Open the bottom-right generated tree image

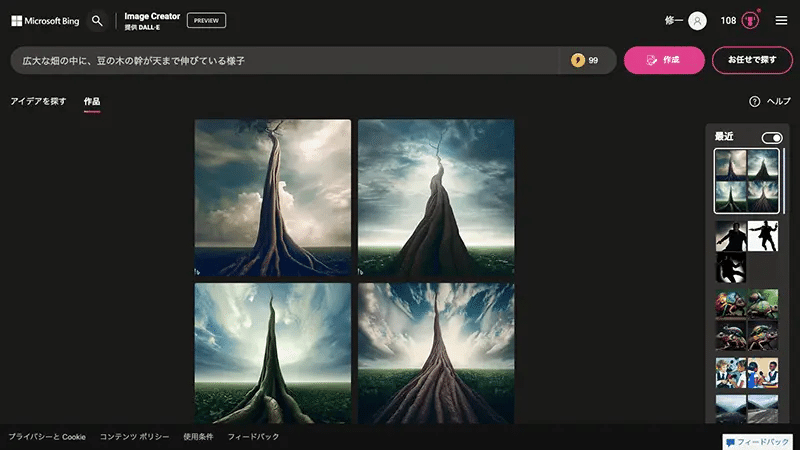436,353
